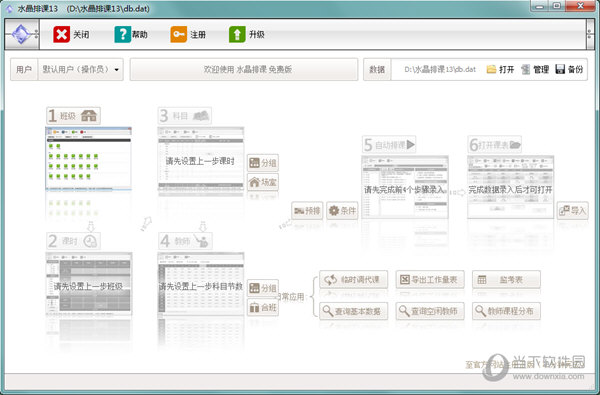Click the toolbar's right end grip

point(590,34)
